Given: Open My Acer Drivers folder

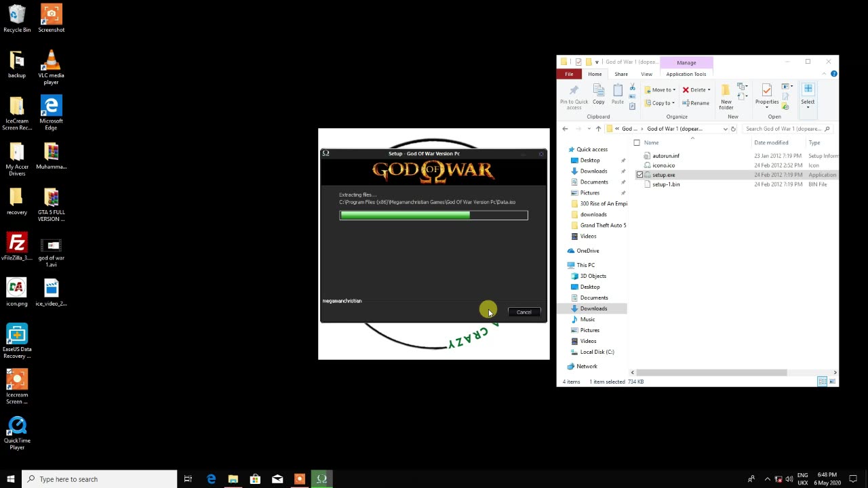Looking at the screenshot, I should click(x=17, y=159).
